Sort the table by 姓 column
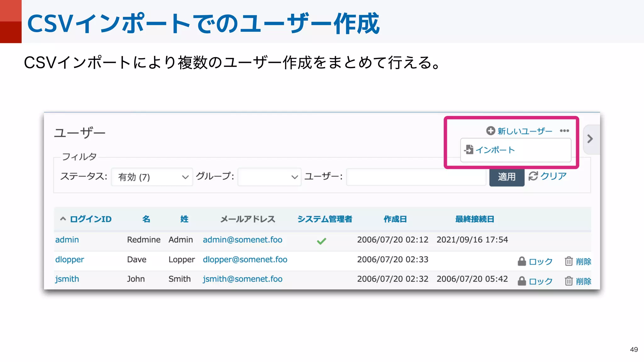The height and width of the screenshot is (362, 644). pos(184,219)
